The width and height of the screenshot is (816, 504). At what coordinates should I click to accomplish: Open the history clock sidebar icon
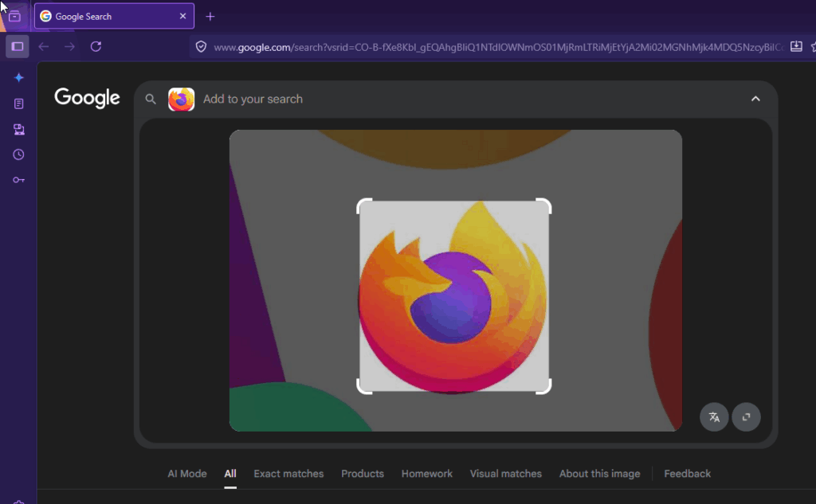[x=19, y=154]
